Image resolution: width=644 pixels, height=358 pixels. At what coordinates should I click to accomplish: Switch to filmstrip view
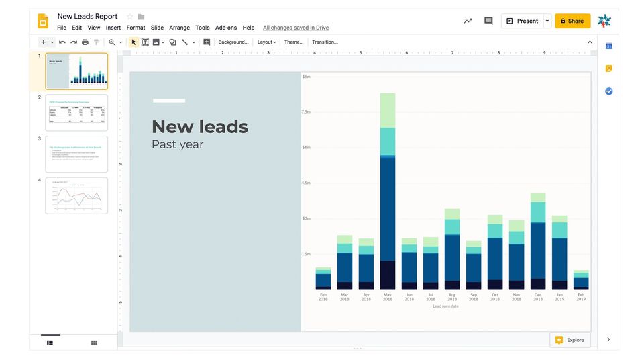tap(50, 343)
